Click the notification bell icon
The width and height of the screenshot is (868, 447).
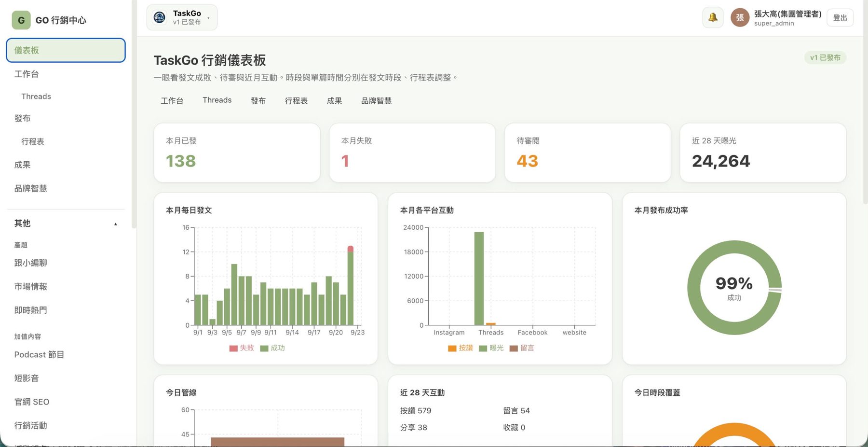point(713,18)
